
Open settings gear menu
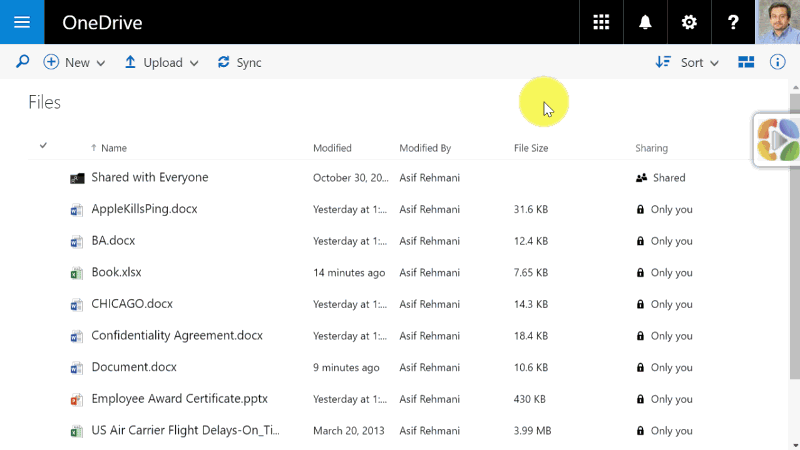pos(689,22)
